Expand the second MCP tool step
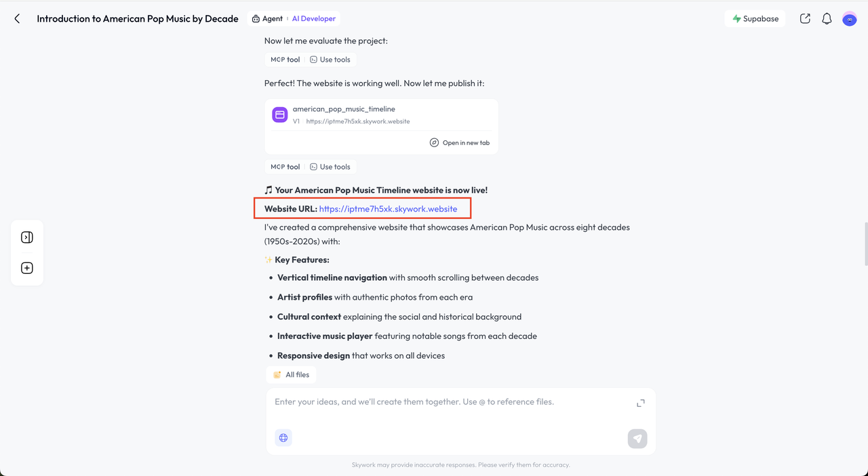Viewport: 868px width, 476px height. pyautogui.click(x=285, y=167)
